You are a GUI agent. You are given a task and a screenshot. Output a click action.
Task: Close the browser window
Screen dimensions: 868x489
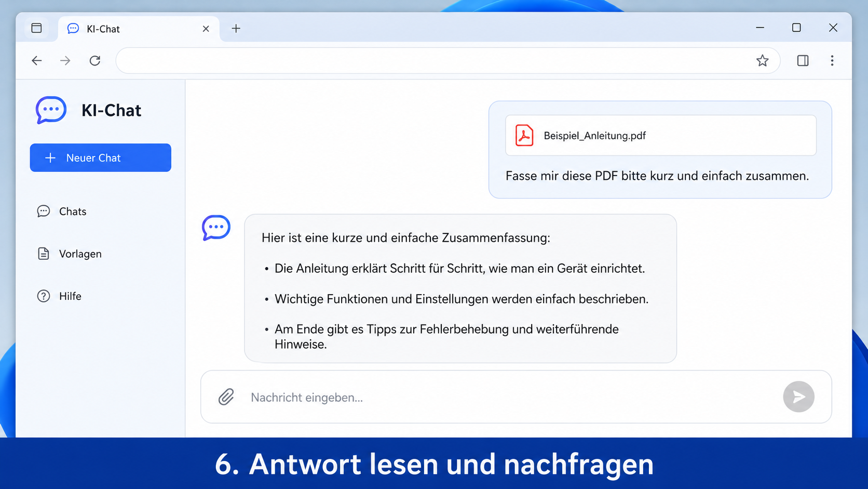[833, 28]
